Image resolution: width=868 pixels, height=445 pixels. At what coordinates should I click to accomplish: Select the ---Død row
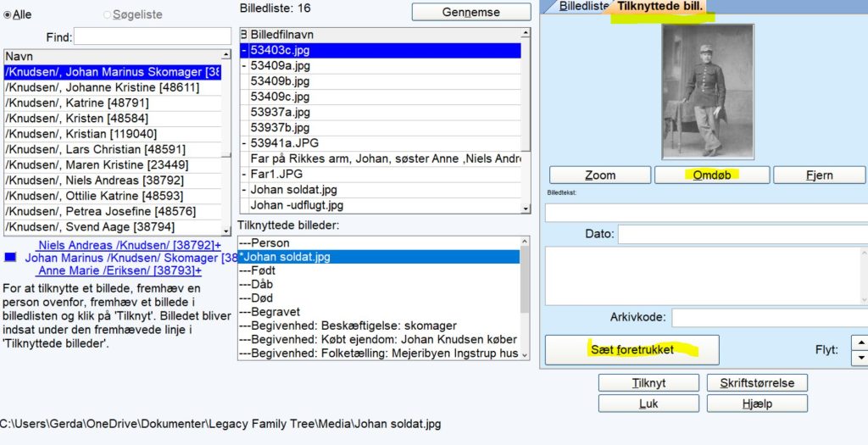point(379,298)
